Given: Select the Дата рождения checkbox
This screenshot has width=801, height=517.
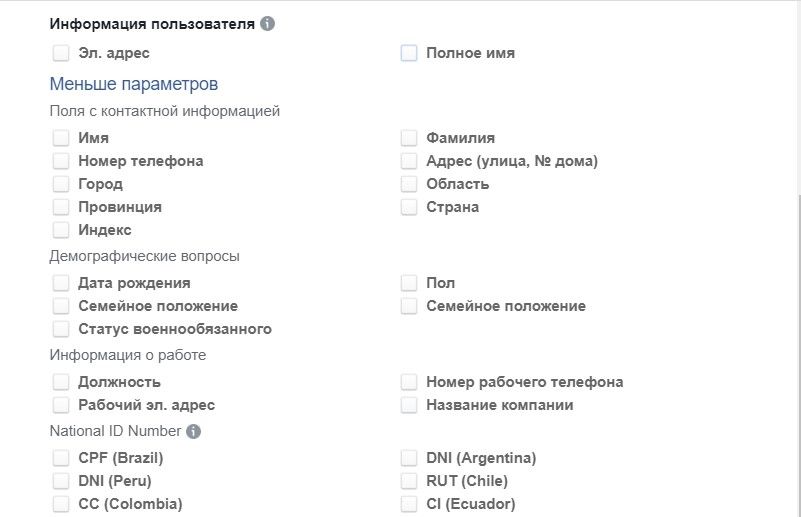Looking at the screenshot, I should 61,283.
